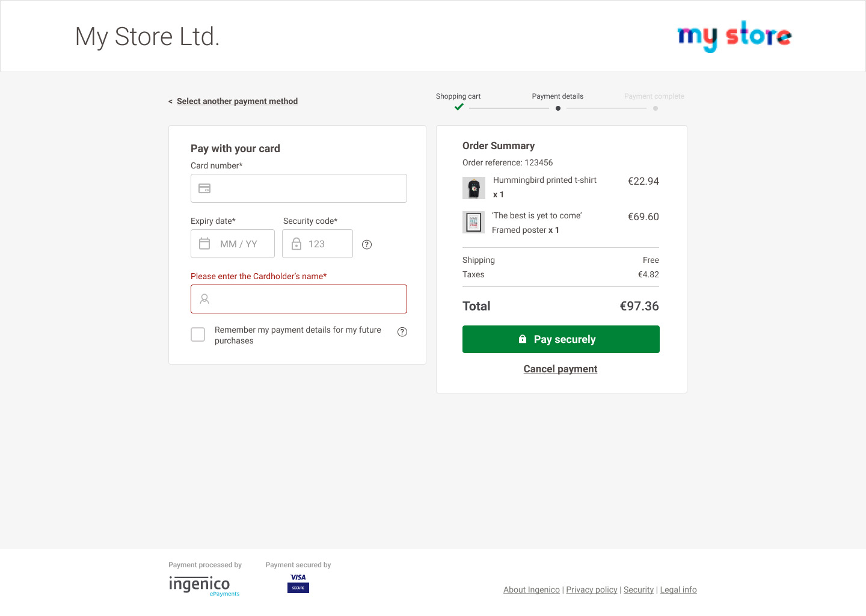The height and width of the screenshot is (616, 866).
Task: Click the Payment details progress step
Action: (557, 96)
